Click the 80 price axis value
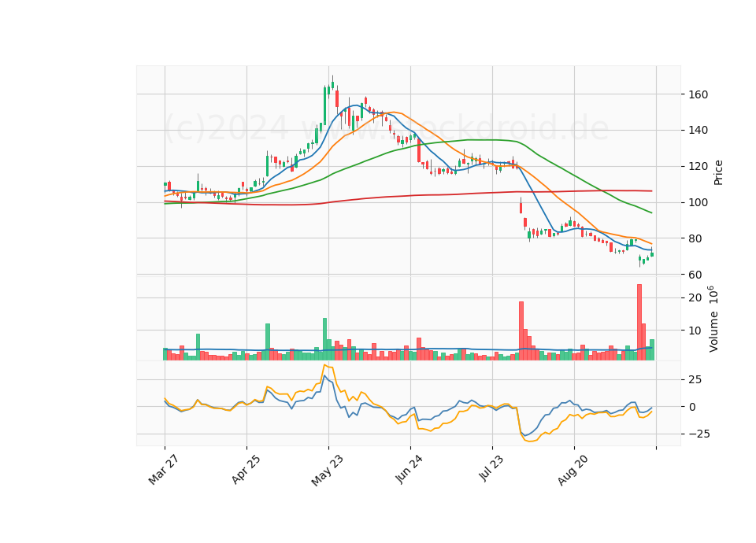 (x=695, y=238)
